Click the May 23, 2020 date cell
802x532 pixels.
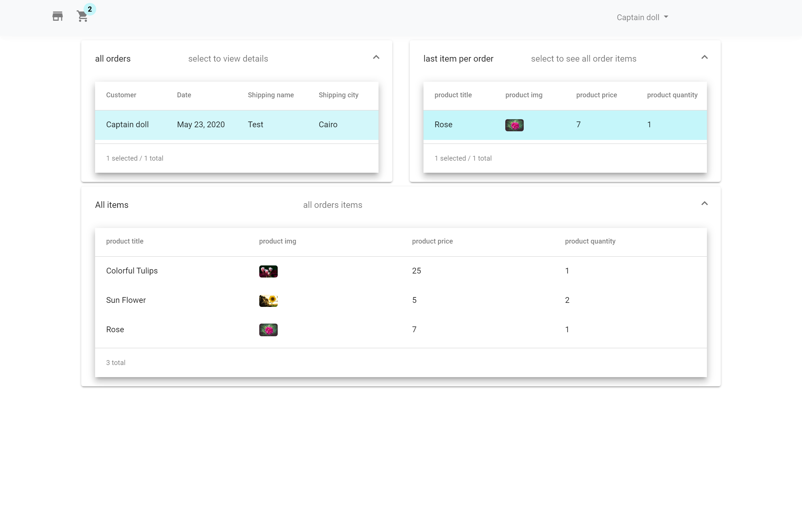[201, 125]
